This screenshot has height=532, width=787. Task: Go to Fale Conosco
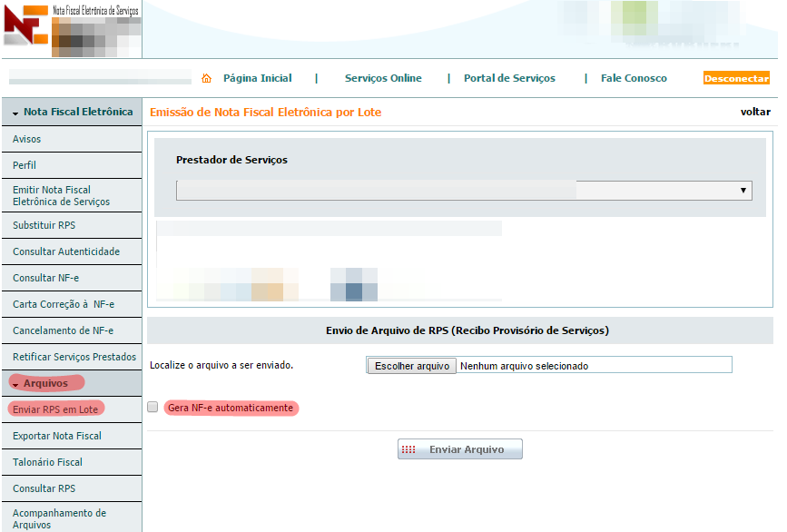tap(634, 78)
